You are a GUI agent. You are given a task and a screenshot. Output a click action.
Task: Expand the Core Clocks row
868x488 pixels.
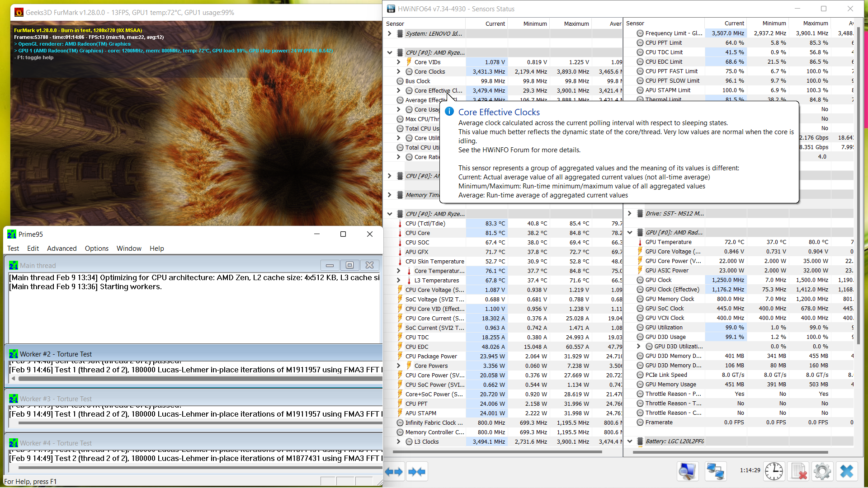(399, 71)
